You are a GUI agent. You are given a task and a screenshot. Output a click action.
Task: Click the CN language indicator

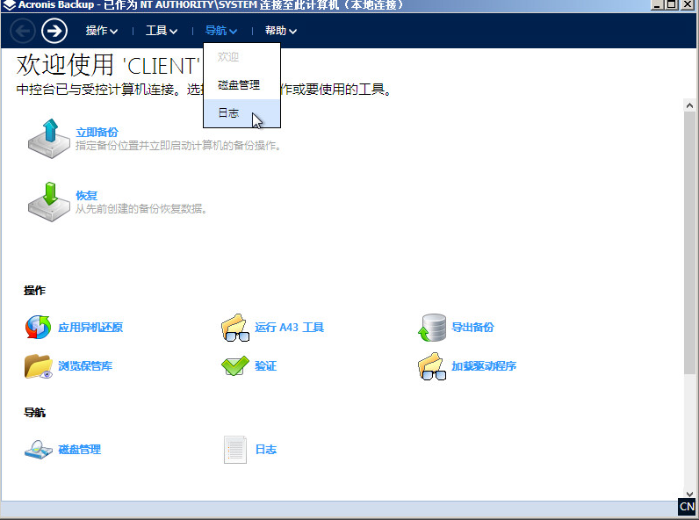(x=687, y=507)
